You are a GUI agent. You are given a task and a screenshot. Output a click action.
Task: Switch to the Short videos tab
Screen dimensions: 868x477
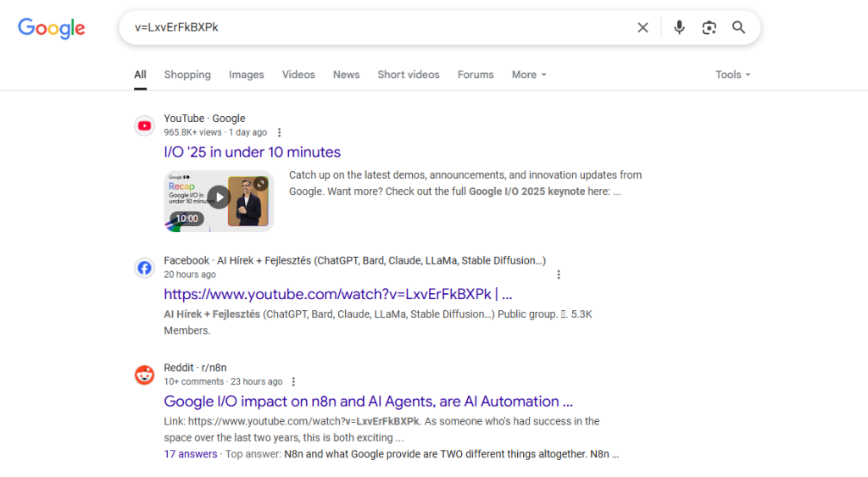tap(409, 75)
